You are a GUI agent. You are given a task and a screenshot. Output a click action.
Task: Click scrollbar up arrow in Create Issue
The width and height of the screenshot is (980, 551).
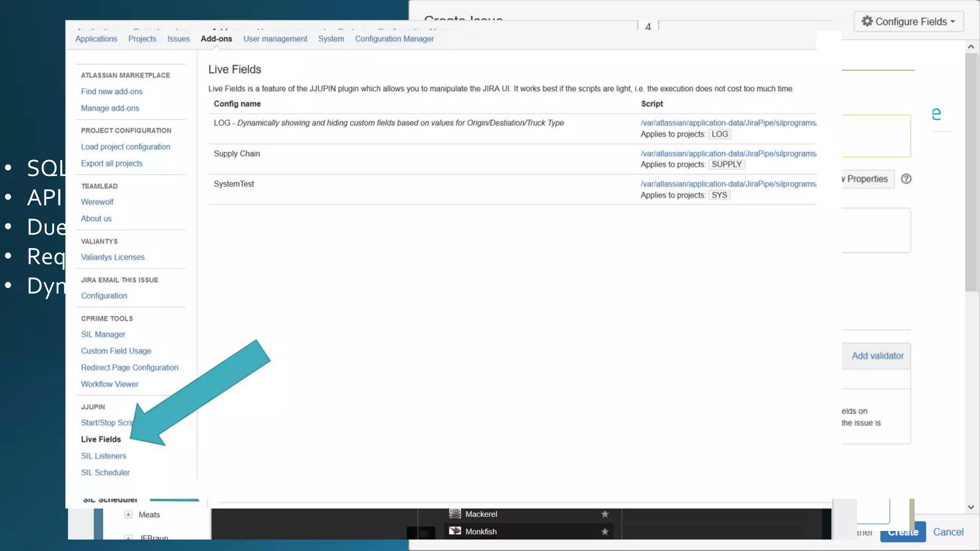(971, 46)
